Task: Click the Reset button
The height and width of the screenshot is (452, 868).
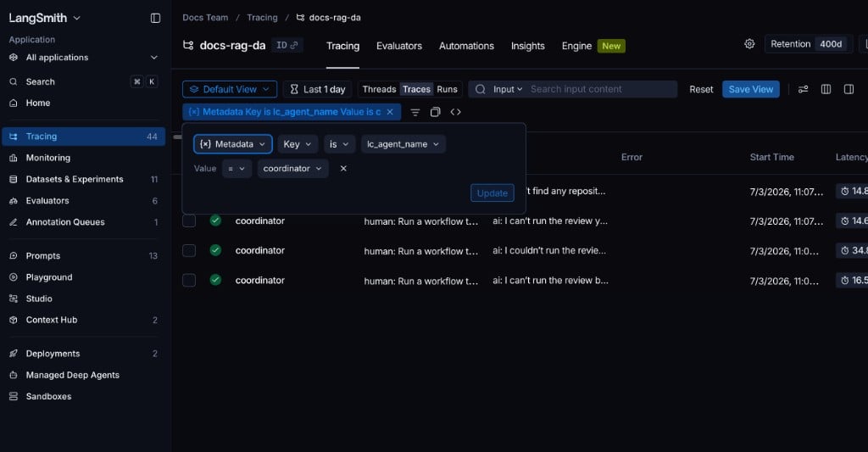Action: click(701, 90)
